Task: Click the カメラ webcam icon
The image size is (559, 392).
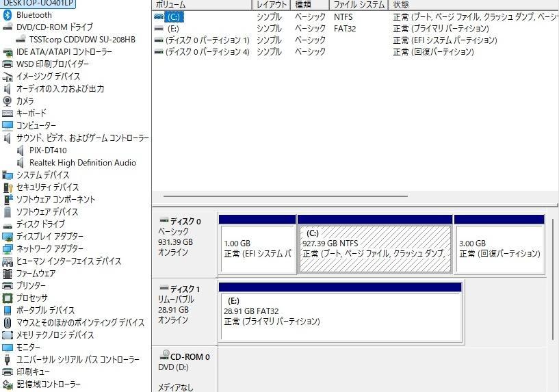Action: click(x=7, y=101)
